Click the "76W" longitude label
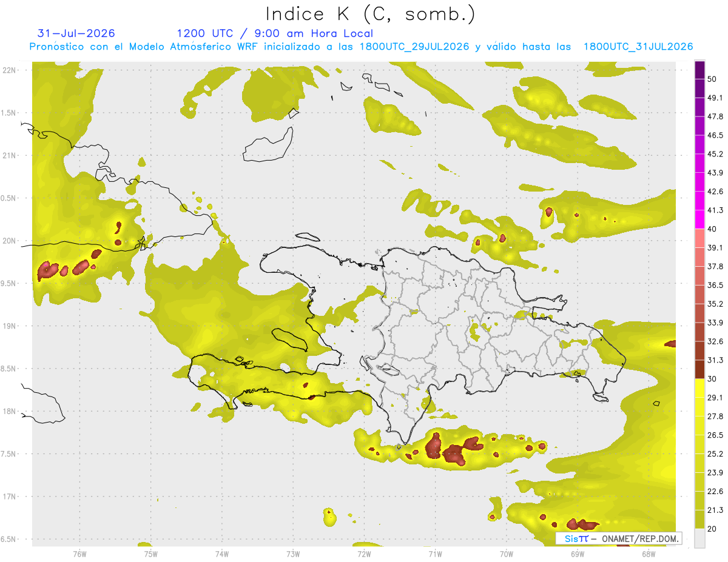728x562 pixels. pyautogui.click(x=79, y=554)
